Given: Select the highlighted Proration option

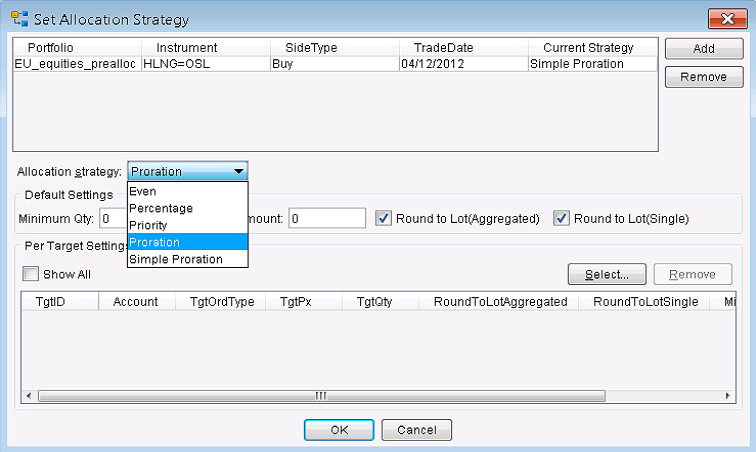Looking at the screenshot, I should [x=155, y=242].
